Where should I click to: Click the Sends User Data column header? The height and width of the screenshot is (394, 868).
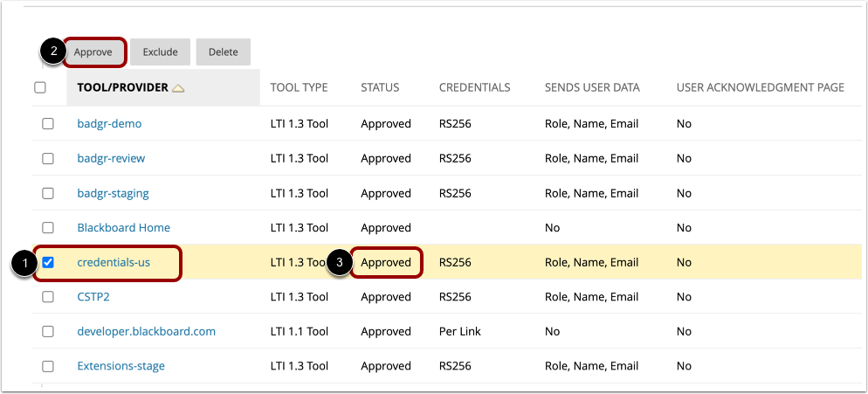pos(592,87)
